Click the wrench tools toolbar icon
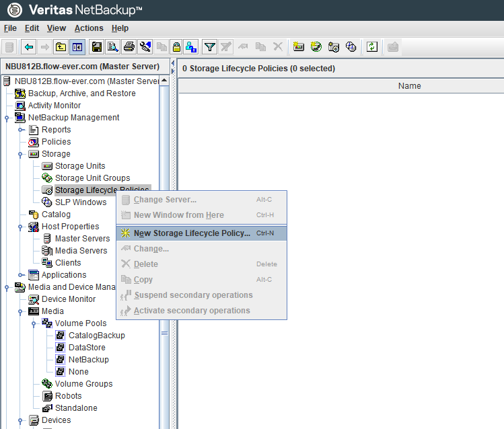The width and height of the screenshot is (504, 429). pos(145,47)
